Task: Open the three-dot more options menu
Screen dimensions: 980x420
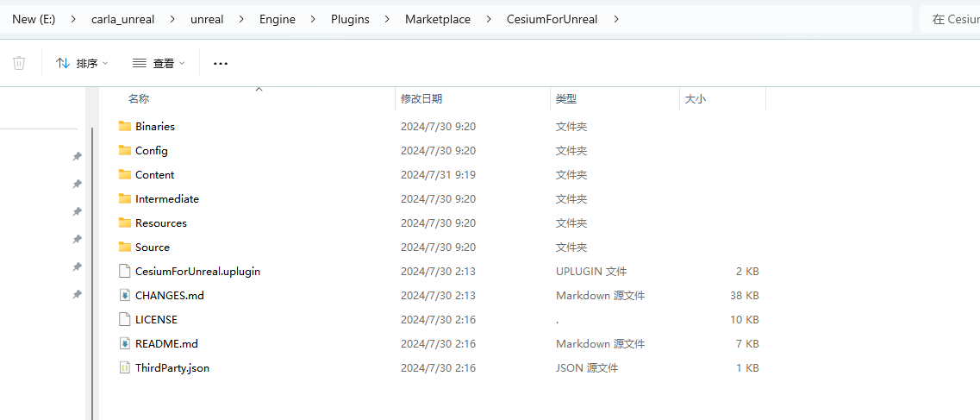Action: coord(221,63)
